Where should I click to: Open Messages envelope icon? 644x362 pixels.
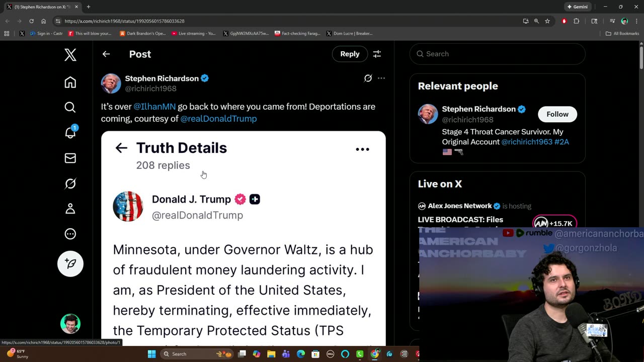[70, 158]
